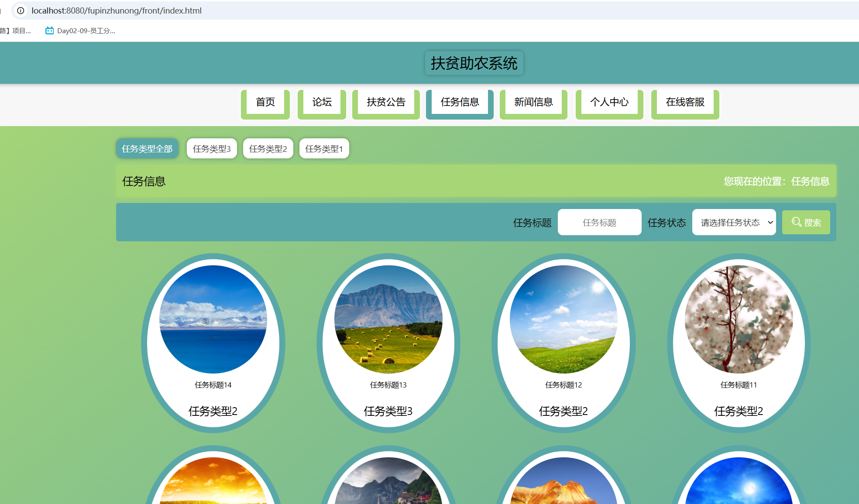
Task: Click the magnifier search button
Action: pyautogui.click(x=806, y=223)
